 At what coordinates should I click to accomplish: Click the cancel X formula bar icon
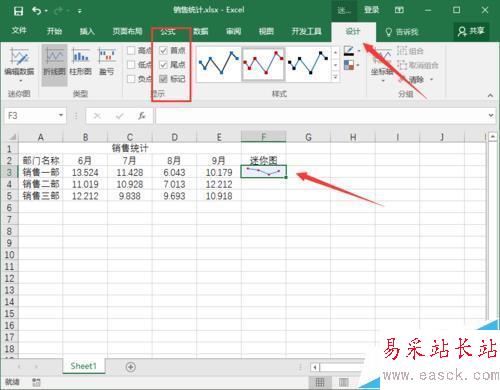(97, 116)
